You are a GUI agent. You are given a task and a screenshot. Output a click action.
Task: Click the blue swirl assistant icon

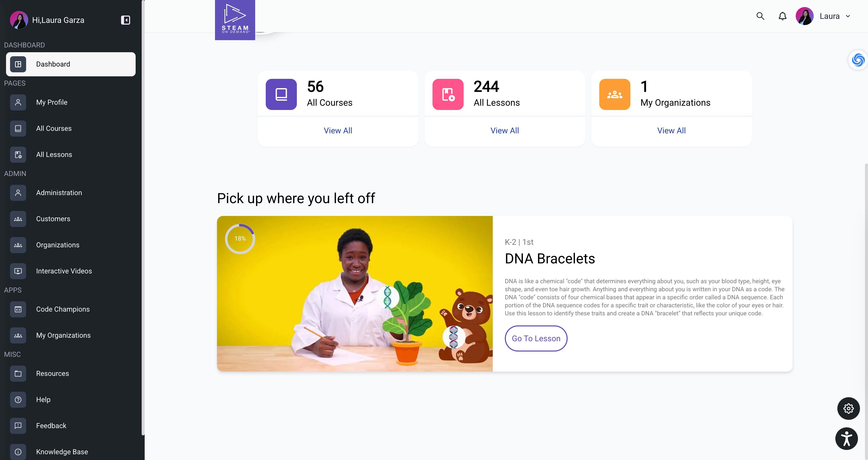858,60
